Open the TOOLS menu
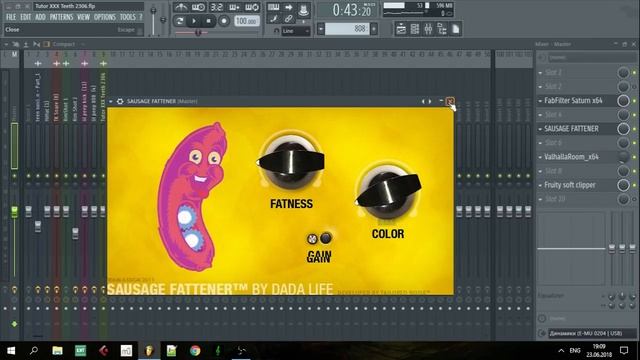The height and width of the screenshot is (360, 640). pos(128,17)
